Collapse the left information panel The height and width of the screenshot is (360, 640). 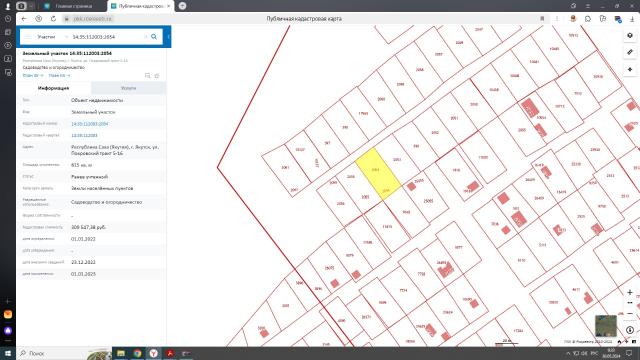point(169,37)
